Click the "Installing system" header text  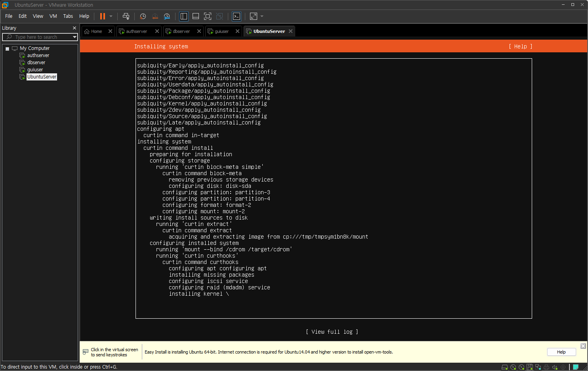[161, 46]
